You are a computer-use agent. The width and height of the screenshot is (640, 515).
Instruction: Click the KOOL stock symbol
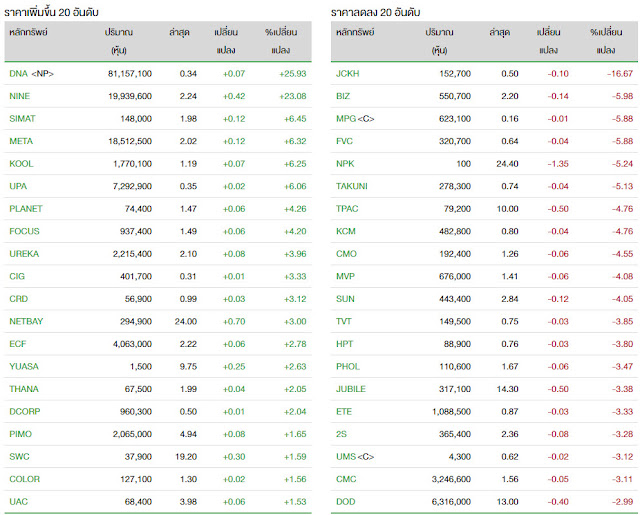21,164
